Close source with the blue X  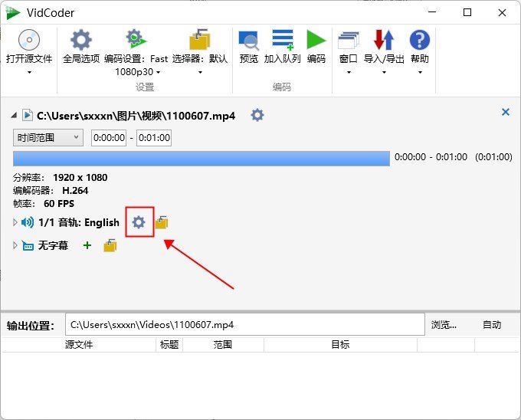506,112
